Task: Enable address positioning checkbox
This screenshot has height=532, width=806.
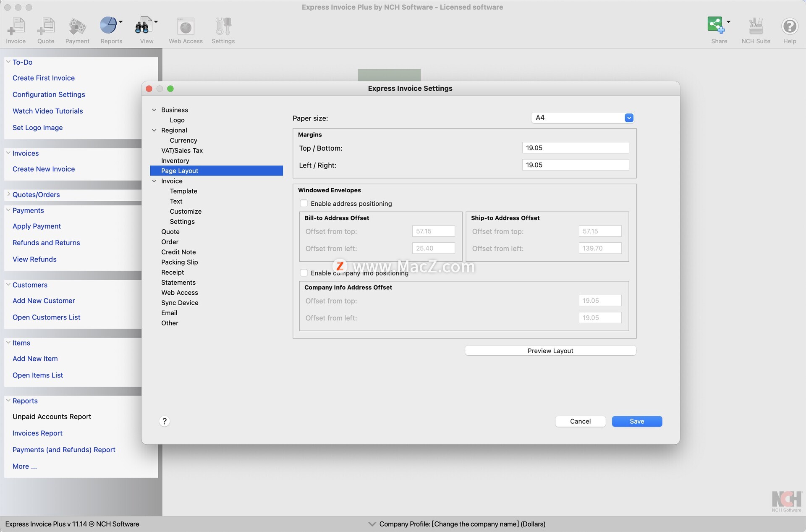Action: (x=304, y=204)
